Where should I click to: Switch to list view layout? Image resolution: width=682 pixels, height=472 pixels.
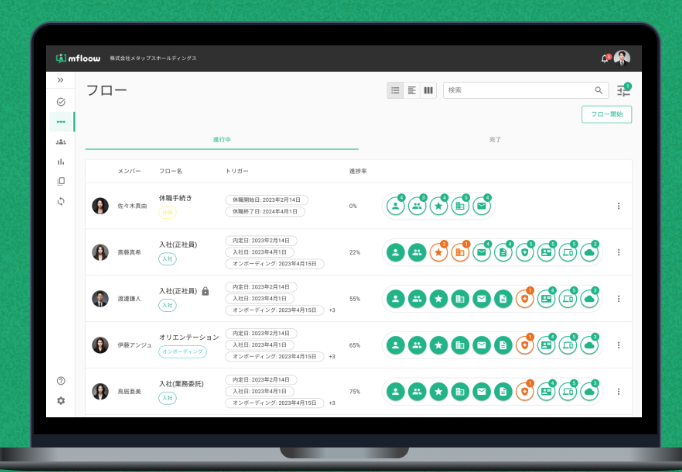pyautogui.click(x=396, y=90)
